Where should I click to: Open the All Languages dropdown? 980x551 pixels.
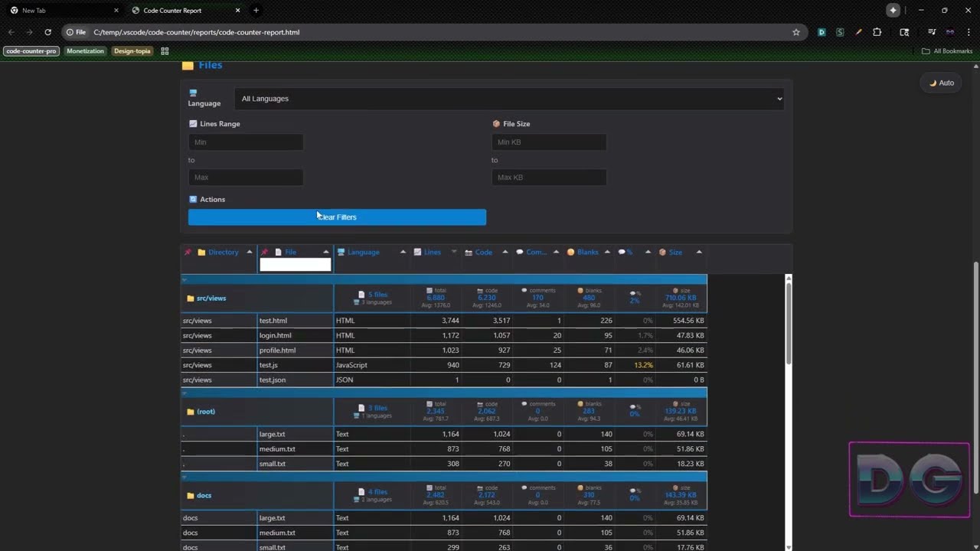click(509, 99)
